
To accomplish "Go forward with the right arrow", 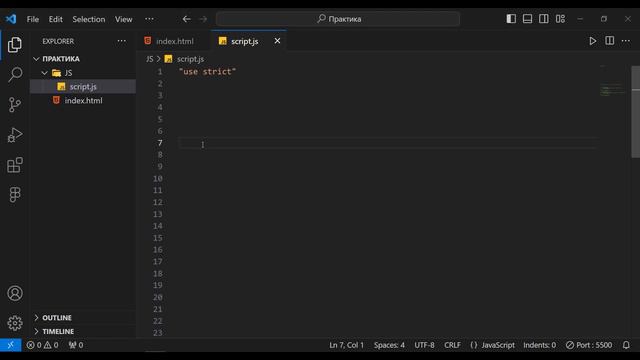I will coord(203,19).
